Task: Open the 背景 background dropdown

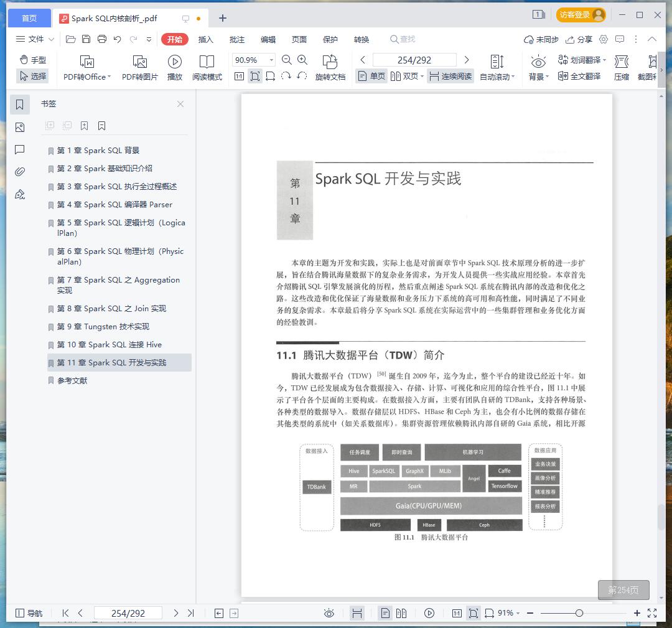Action: pyautogui.click(x=538, y=68)
